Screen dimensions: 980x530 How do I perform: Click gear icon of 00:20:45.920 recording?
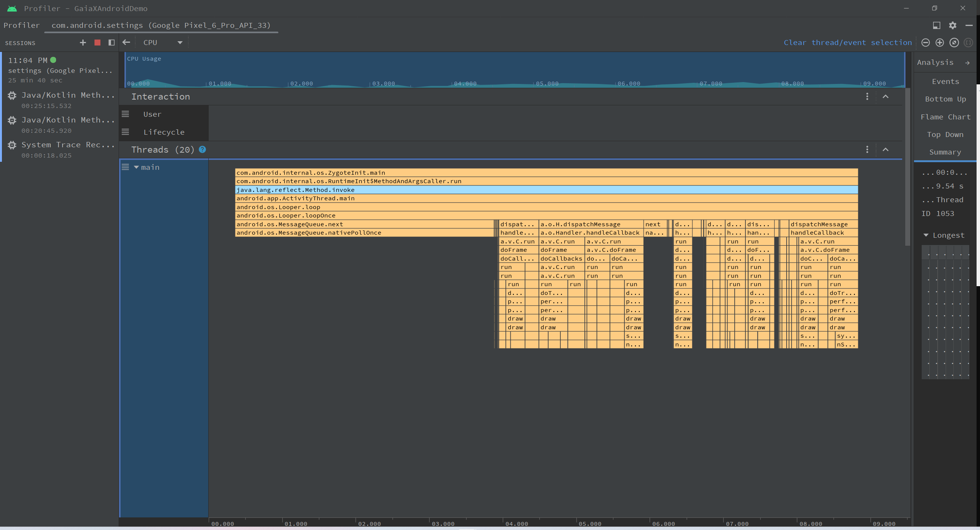(x=12, y=120)
